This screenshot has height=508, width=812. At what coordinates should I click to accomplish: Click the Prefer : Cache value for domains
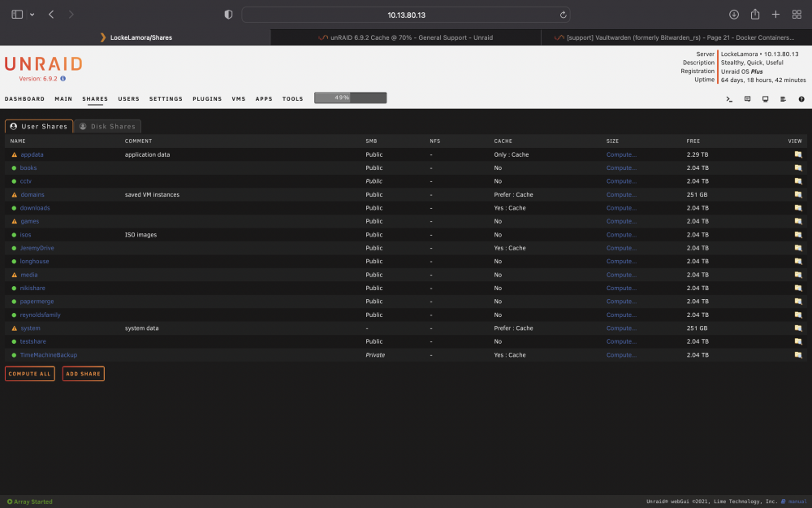(513, 195)
